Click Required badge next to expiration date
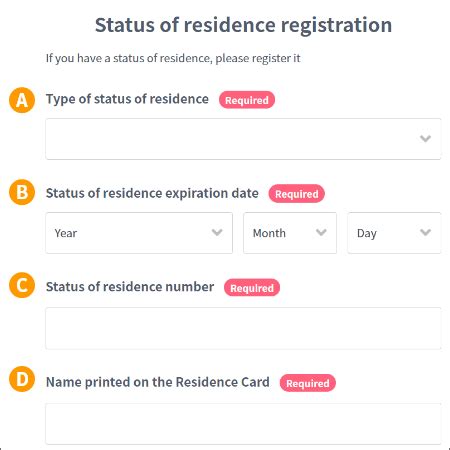 click(x=297, y=194)
